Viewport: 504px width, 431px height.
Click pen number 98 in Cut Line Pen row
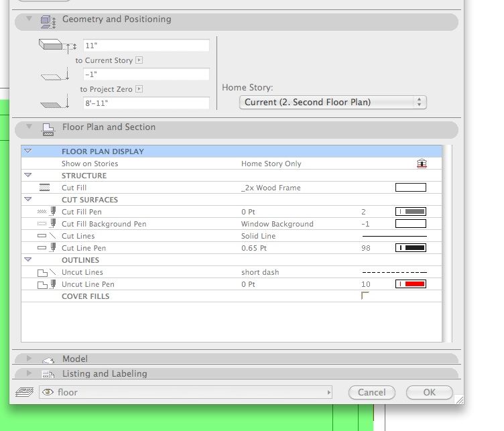366,248
